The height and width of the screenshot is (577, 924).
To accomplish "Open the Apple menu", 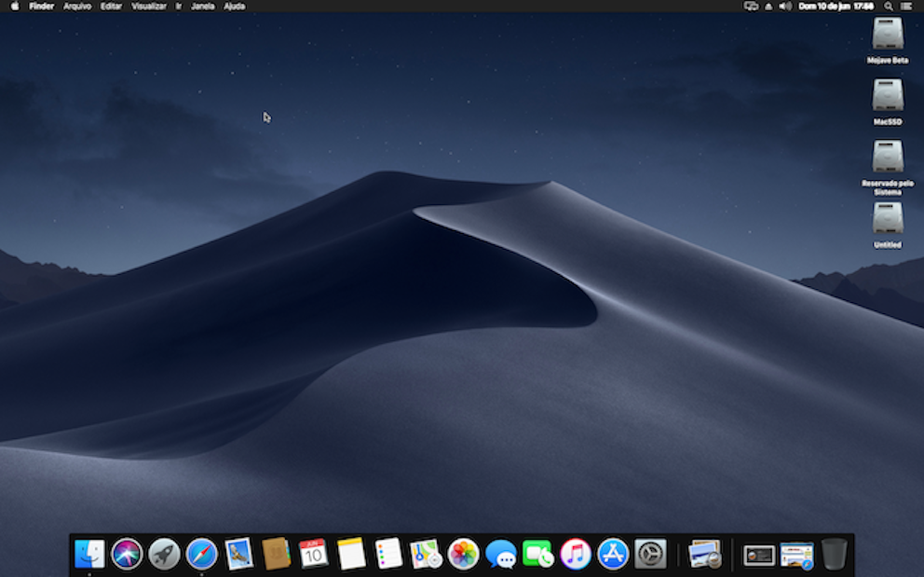I will click(x=15, y=6).
